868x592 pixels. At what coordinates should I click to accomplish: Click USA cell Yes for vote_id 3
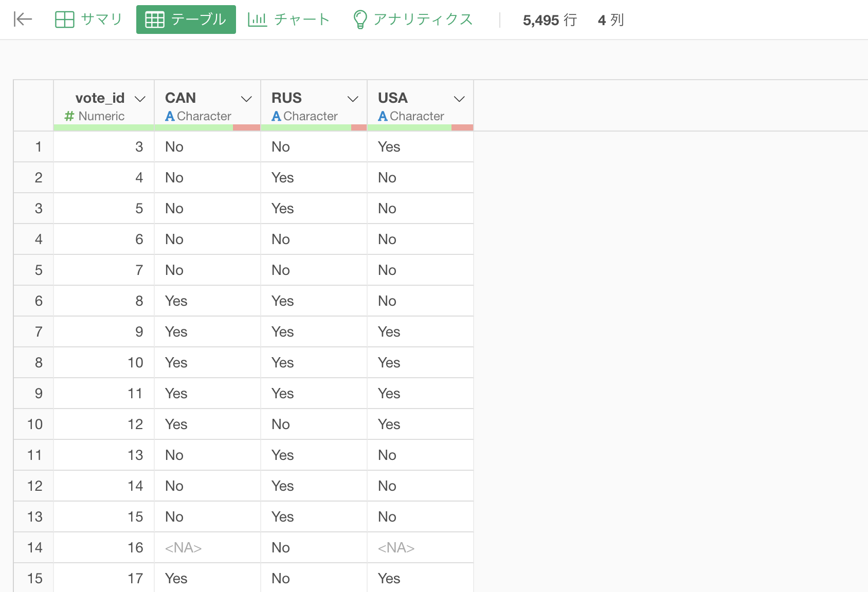click(x=420, y=147)
